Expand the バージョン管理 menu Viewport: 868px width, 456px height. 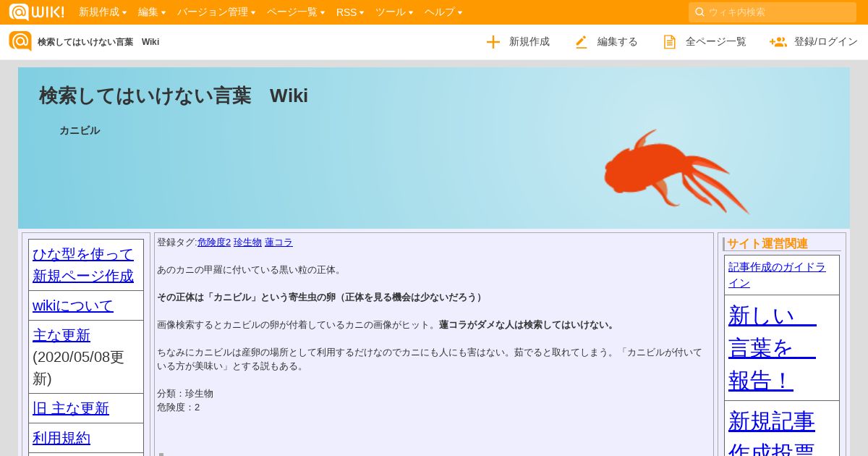[x=216, y=12]
